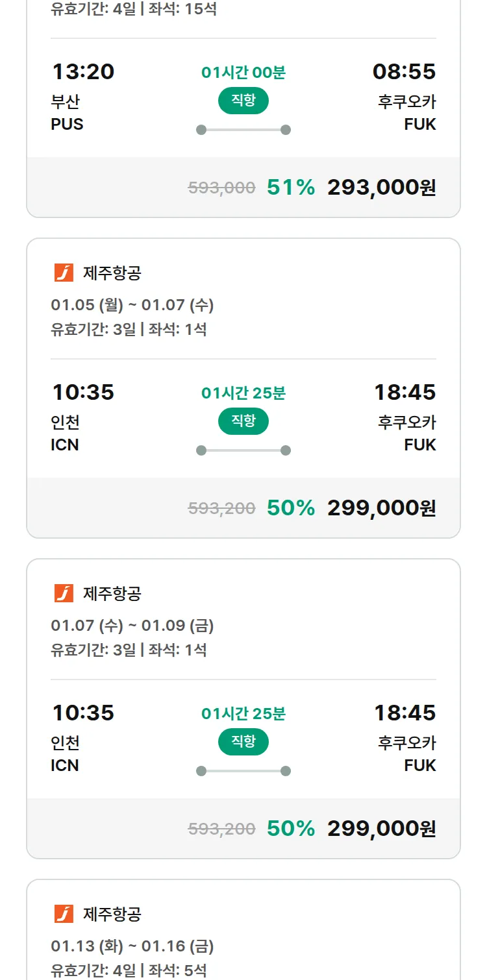Select the 293,000원 Busan fare
This screenshot has height=980, width=487.
pyautogui.click(x=381, y=188)
